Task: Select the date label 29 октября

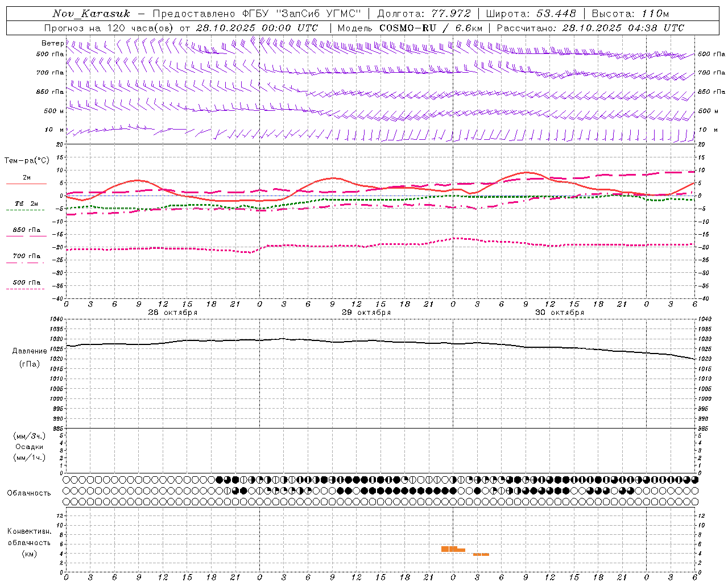Action: [x=366, y=313]
